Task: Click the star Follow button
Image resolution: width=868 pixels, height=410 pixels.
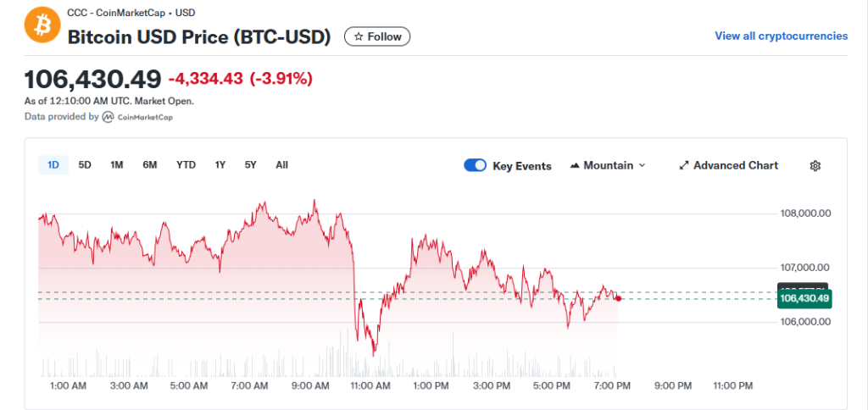Action: click(377, 36)
